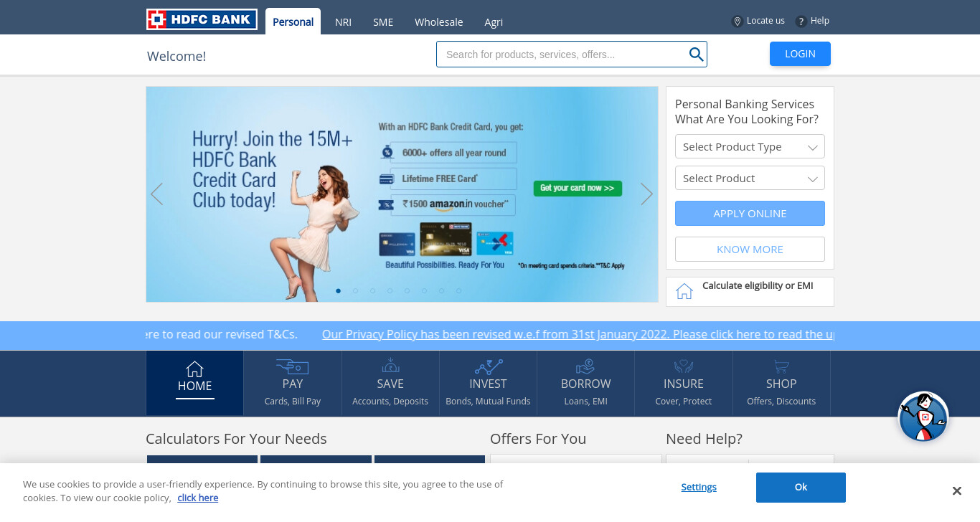The image size is (980, 522).
Task: Click the search magnifier icon
Action: 696,54
